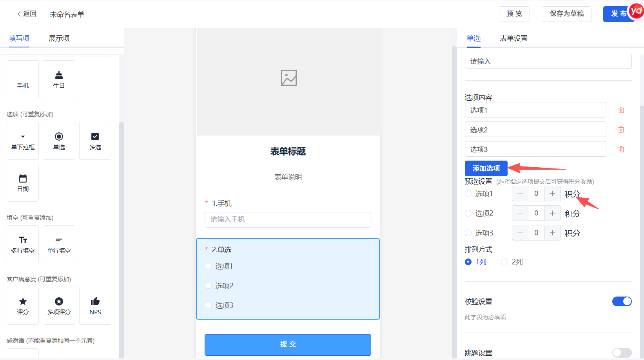Add the 多选 checkbox component
The image size is (644, 360).
[x=95, y=141]
